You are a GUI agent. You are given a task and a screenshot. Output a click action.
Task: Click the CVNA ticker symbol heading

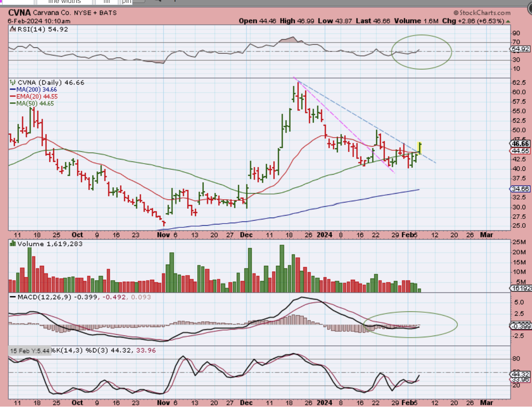coord(19,13)
